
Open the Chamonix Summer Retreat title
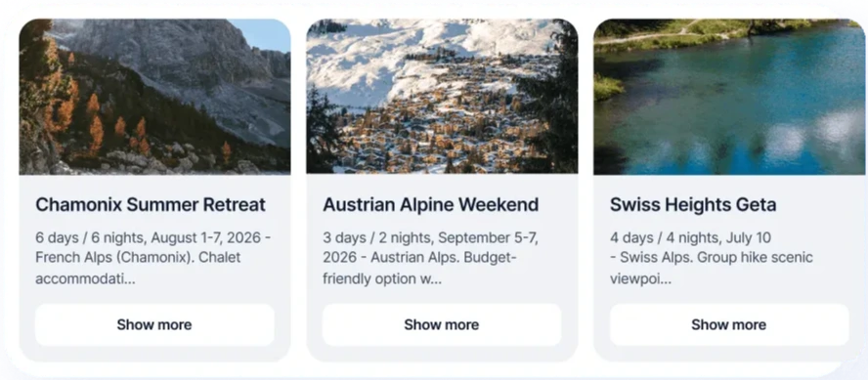[151, 205]
